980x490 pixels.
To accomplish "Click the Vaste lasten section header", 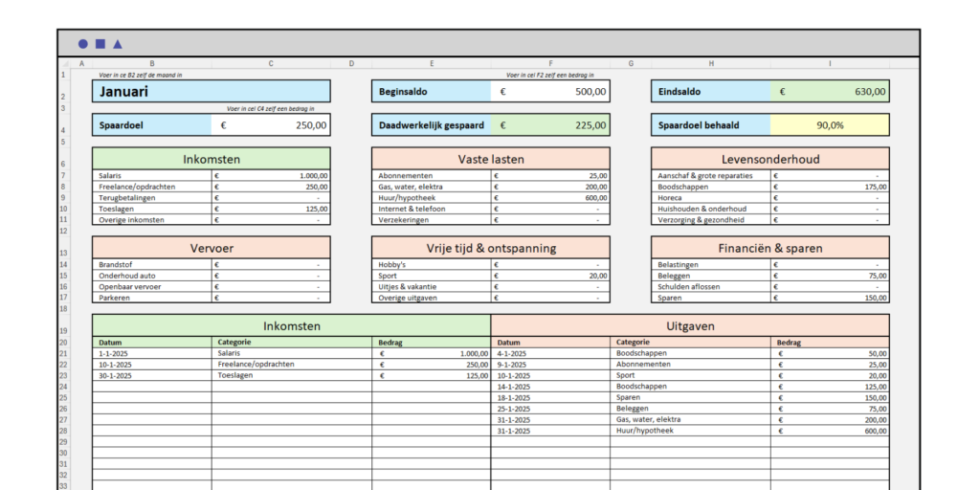I will (x=491, y=159).
